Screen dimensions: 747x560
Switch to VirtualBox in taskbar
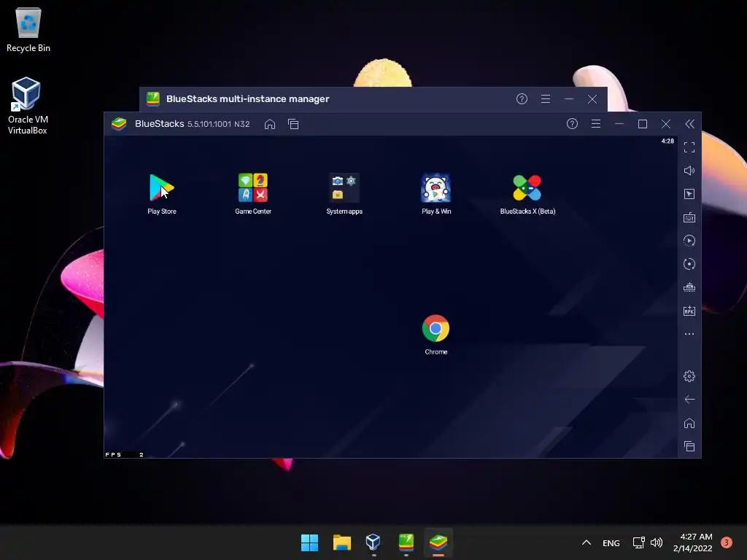(x=373, y=542)
